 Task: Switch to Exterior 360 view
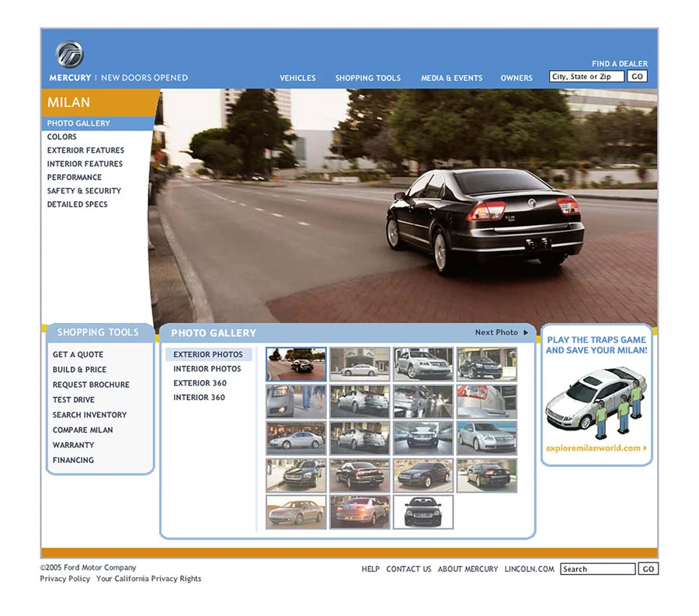(x=200, y=383)
